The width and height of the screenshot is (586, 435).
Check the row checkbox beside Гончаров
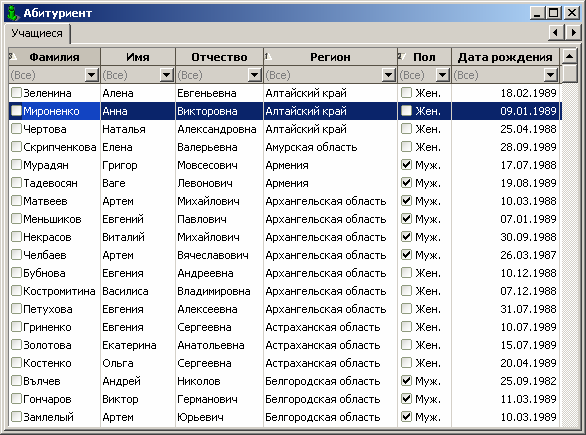tap(16, 398)
